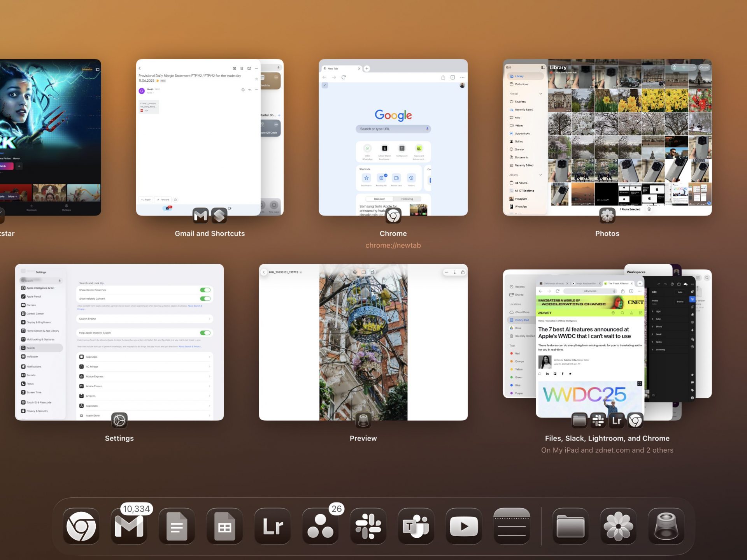This screenshot has height=560, width=747.
Task: Expand Search Engine settings row
Action: click(x=144, y=319)
